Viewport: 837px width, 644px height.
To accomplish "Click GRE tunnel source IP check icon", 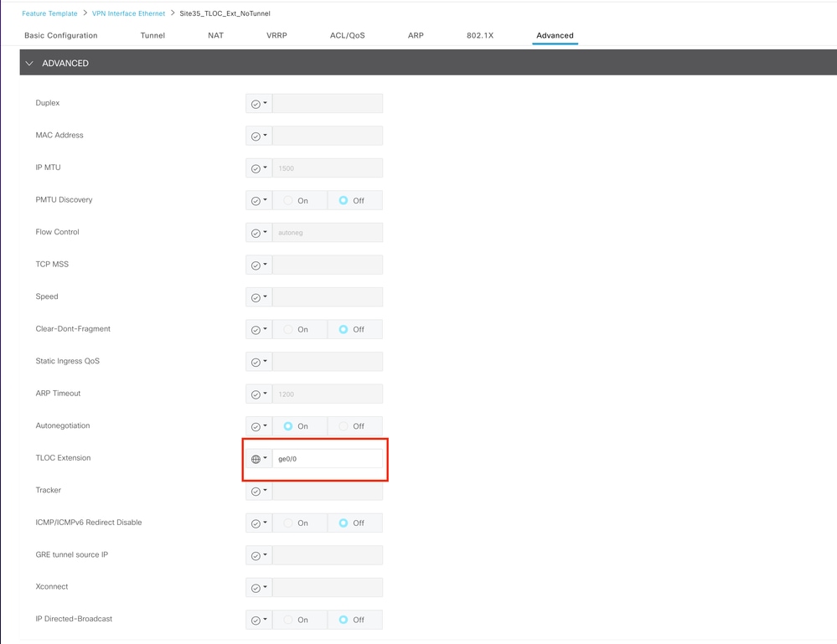I will (256, 556).
